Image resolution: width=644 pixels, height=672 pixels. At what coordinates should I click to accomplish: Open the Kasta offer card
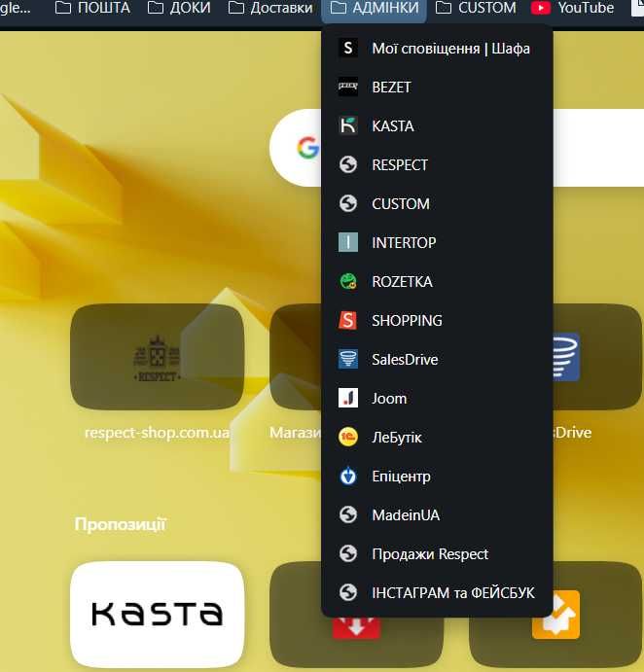(157, 614)
